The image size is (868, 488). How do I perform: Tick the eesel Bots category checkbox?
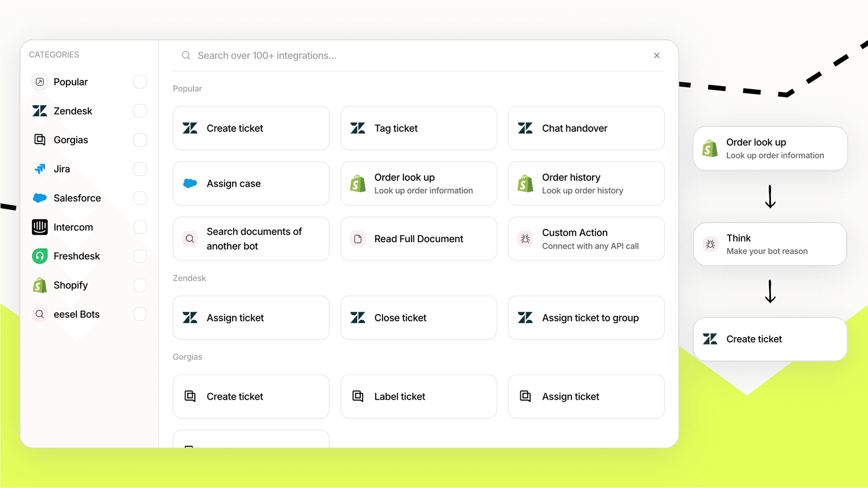click(140, 314)
